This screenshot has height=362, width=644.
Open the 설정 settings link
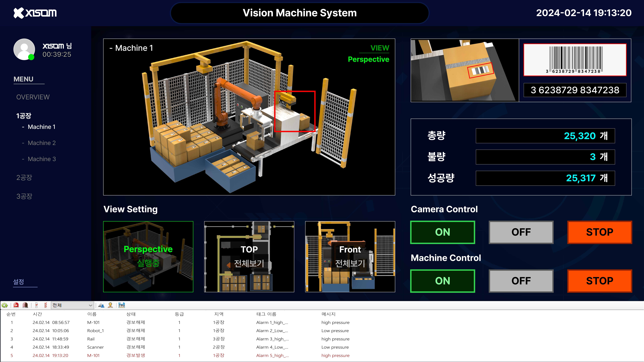click(19, 282)
